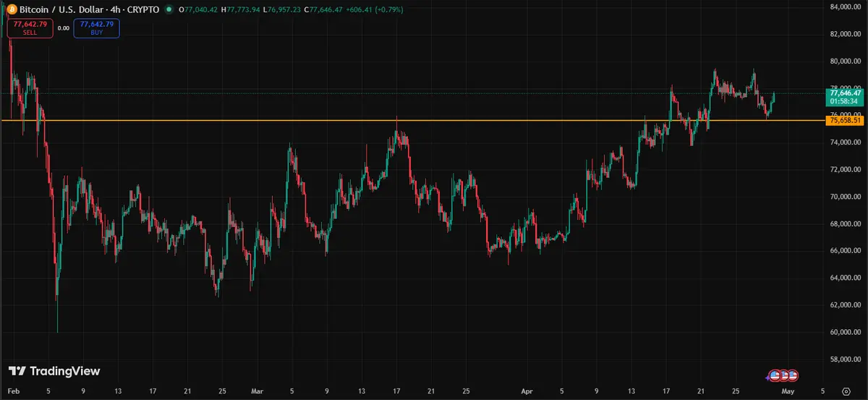
Task: Click 84,000.00 on the price axis
Action: [846, 7]
